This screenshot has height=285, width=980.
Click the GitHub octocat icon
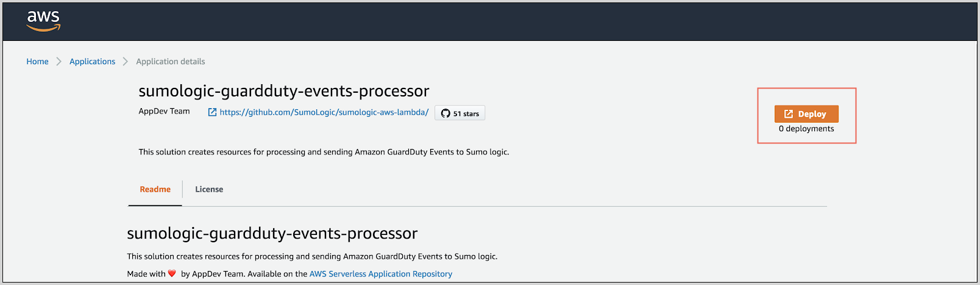point(446,114)
